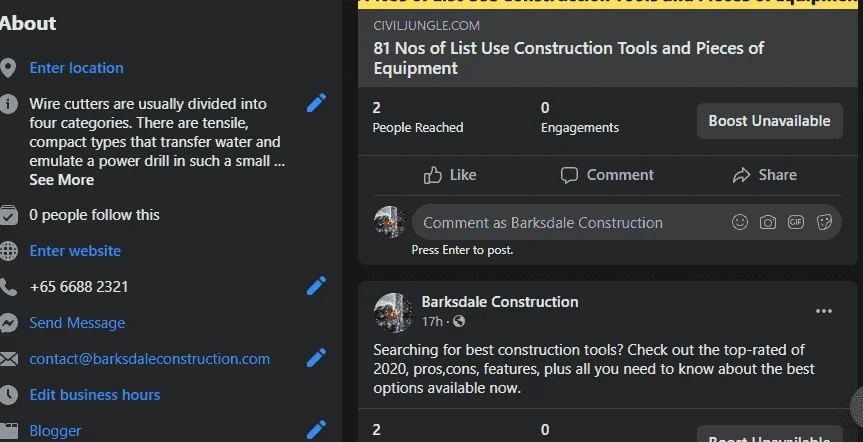
Task: Click the clock icon beside business hours
Action: pyautogui.click(x=8, y=395)
